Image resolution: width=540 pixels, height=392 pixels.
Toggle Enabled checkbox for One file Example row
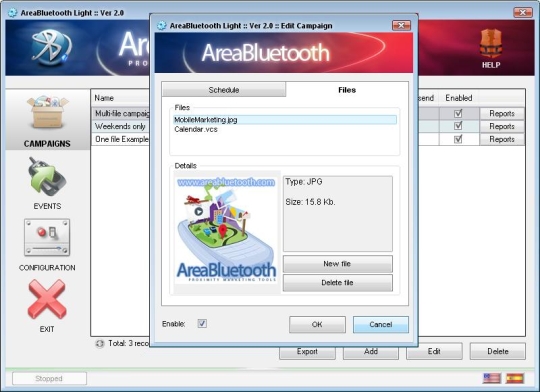click(x=458, y=139)
